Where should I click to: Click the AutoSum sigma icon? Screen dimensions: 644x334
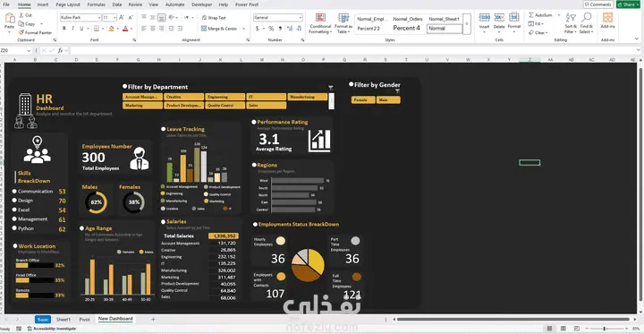coord(531,15)
